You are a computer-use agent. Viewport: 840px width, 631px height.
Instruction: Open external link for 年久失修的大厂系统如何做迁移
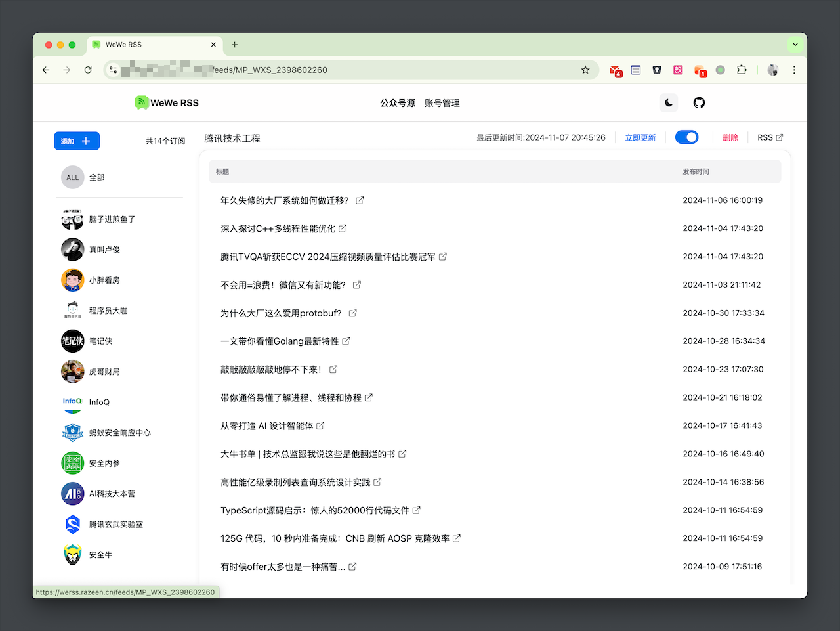(360, 200)
